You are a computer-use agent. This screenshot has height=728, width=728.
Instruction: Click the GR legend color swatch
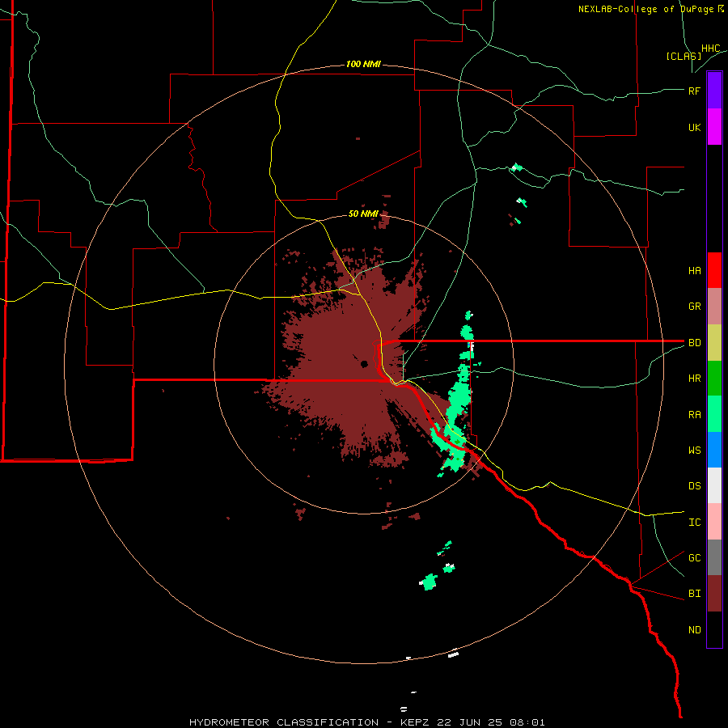click(x=714, y=307)
